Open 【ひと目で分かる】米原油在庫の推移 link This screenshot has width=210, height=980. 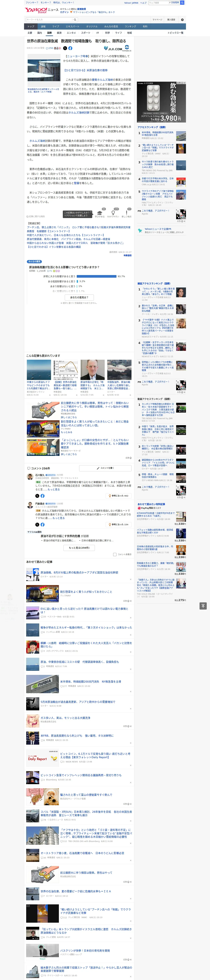(x=85, y=70)
